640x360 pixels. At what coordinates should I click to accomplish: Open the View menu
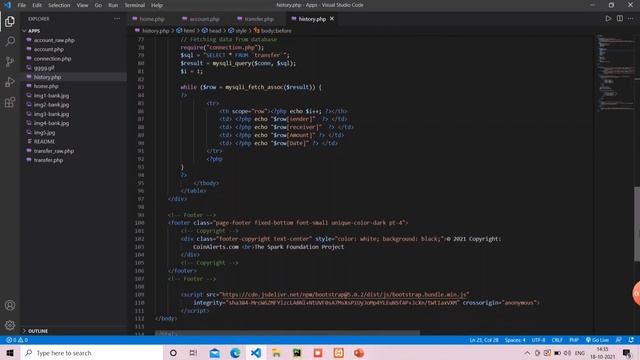coord(82,5)
